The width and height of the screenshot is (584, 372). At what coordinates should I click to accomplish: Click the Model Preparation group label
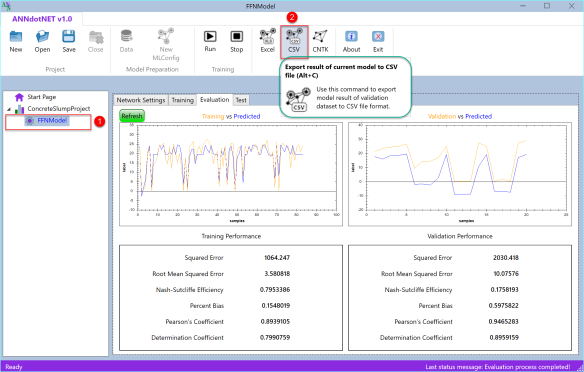tap(152, 69)
